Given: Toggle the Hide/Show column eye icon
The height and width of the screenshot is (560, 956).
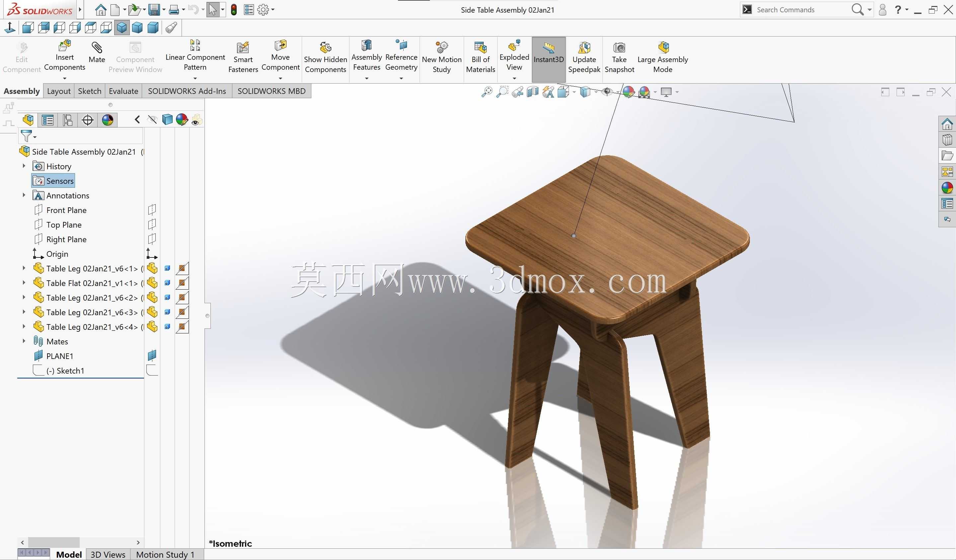Looking at the screenshot, I should 152,120.
